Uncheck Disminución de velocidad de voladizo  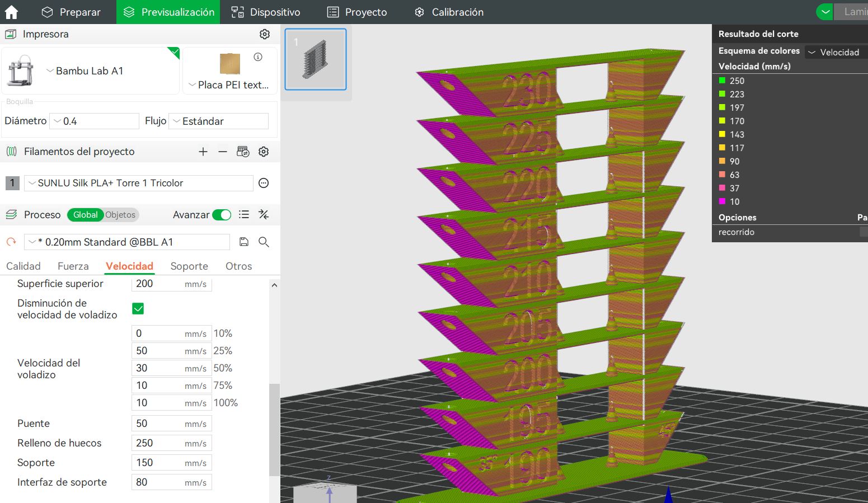tap(138, 309)
